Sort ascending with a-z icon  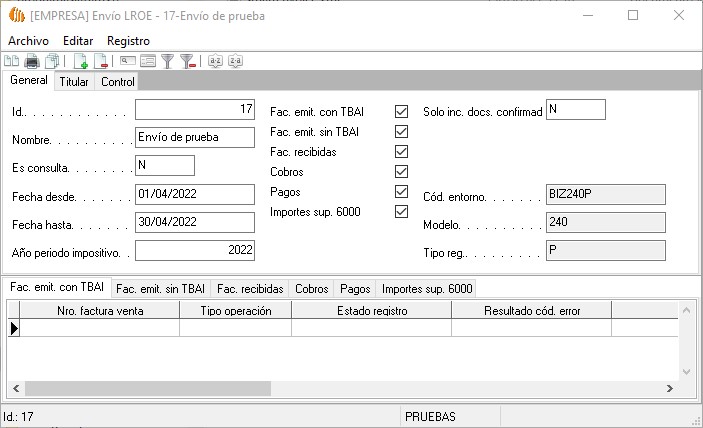pyautogui.click(x=215, y=61)
